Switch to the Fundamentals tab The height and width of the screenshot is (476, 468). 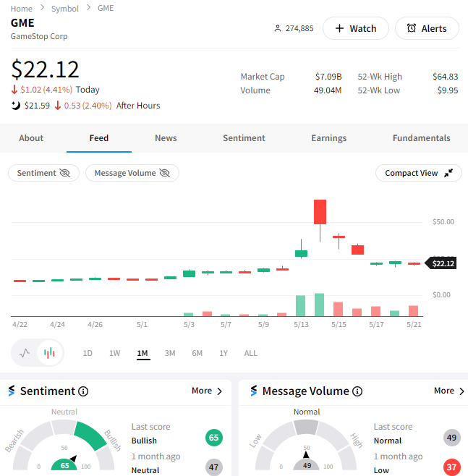pyautogui.click(x=421, y=138)
